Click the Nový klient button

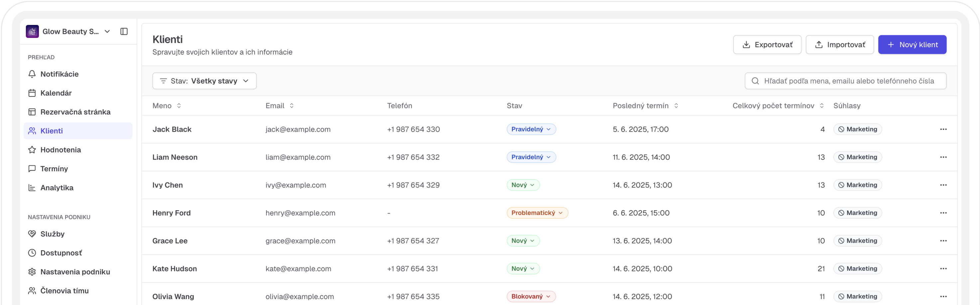(x=912, y=45)
